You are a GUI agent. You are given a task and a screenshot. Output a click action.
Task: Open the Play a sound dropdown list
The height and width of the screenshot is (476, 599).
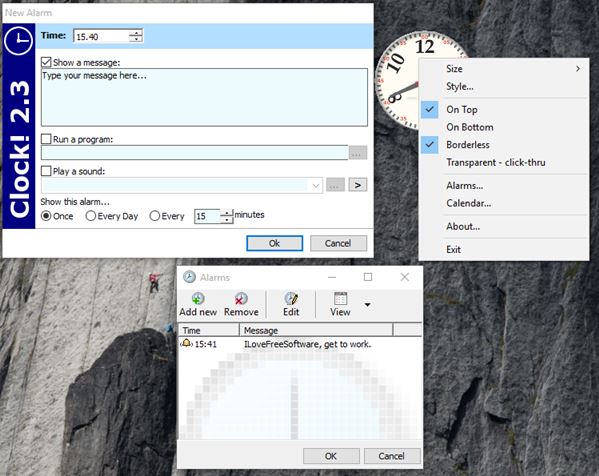(x=316, y=186)
